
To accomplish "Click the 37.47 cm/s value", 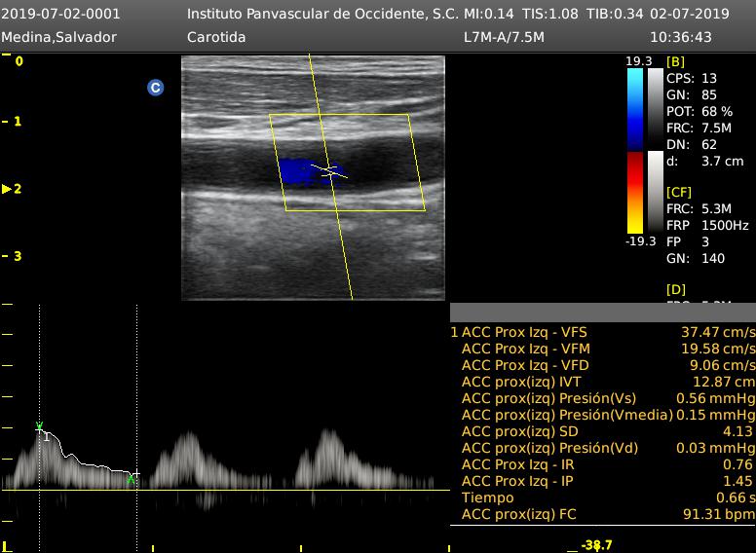I will pyautogui.click(x=718, y=332).
